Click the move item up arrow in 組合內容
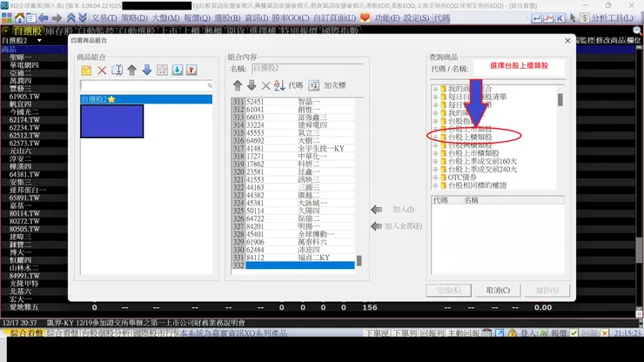The image size is (644, 362). pos(238,85)
